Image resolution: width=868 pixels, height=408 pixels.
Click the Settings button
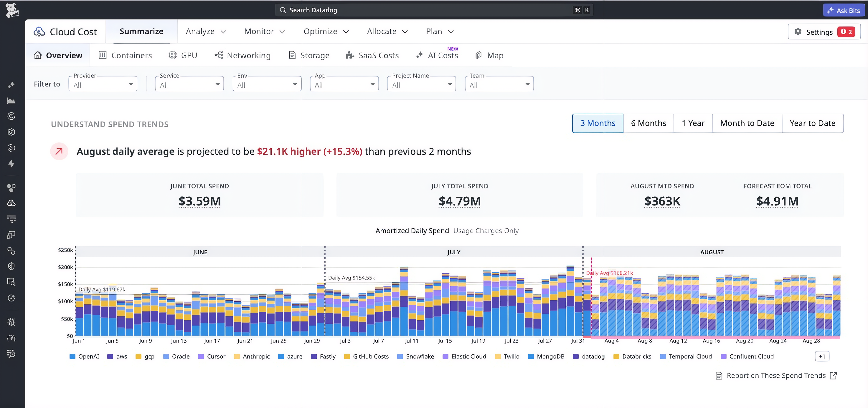tap(824, 31)
